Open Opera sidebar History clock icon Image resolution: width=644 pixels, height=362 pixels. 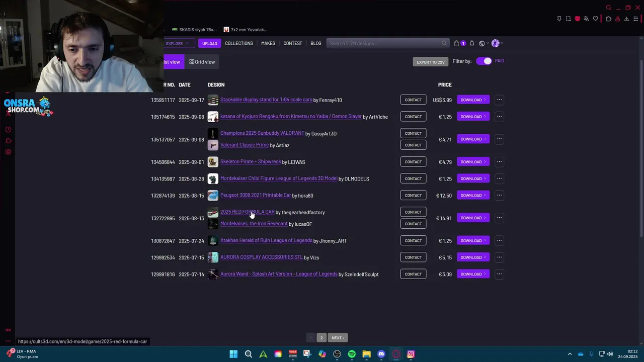[8, 130]
